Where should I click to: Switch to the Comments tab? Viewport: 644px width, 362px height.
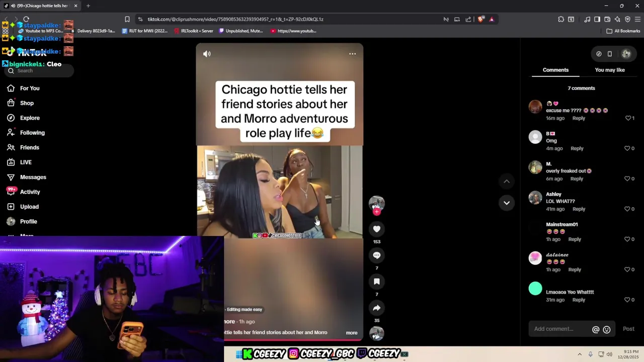pyautogui.click(x=555, y=70)
